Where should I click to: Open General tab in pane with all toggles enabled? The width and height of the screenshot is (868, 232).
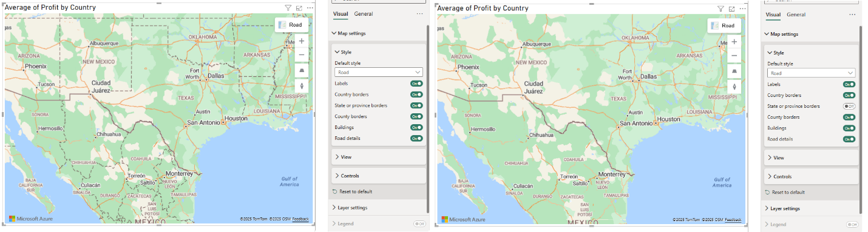click(364, 13)
